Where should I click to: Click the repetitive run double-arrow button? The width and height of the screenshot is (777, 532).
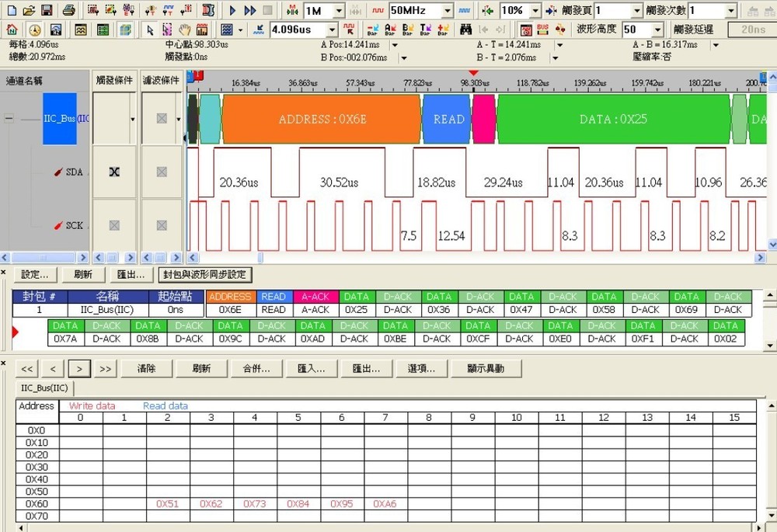[250, 10]
